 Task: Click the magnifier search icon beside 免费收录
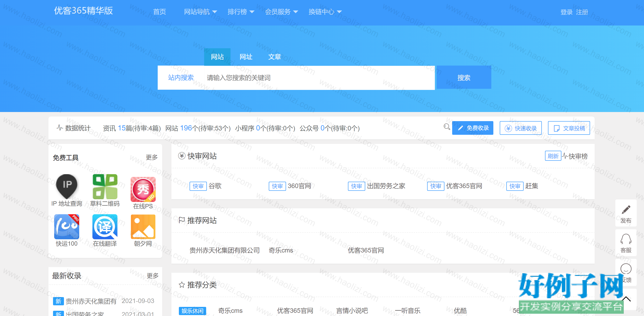pos(447,127)
